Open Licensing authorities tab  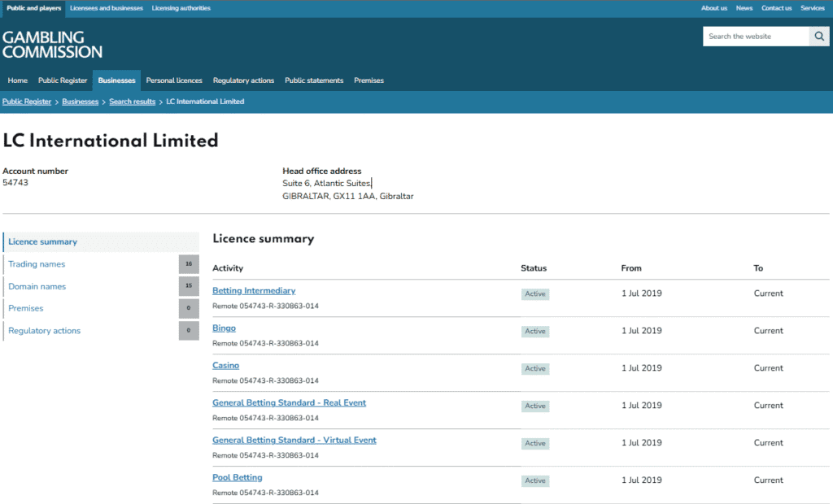(x=181, y=8)
